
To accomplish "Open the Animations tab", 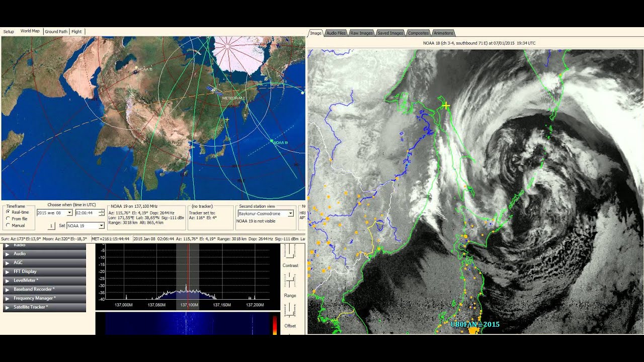I will point(443,33).
